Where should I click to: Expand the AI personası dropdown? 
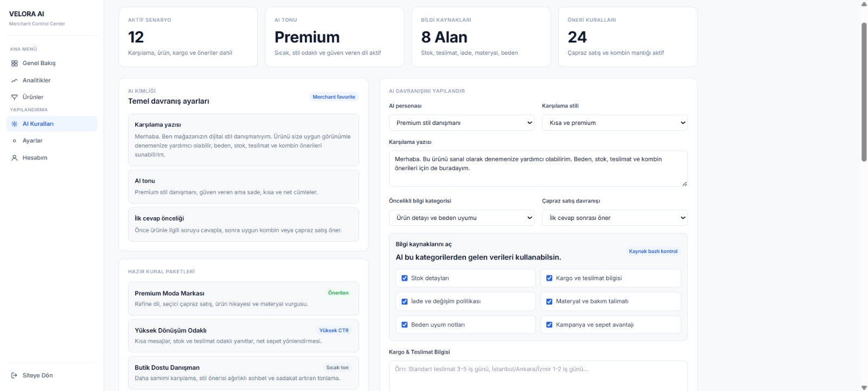462,123
